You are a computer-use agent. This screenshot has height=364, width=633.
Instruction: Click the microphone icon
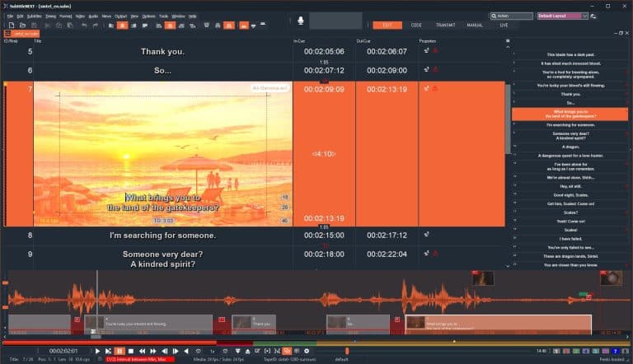(x=300, y=21)
